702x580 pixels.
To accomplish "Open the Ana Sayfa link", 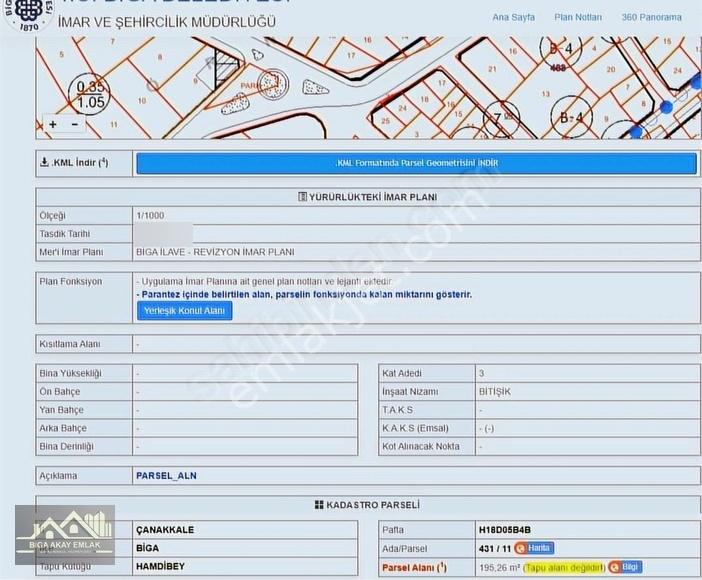I will coord(514,17).
